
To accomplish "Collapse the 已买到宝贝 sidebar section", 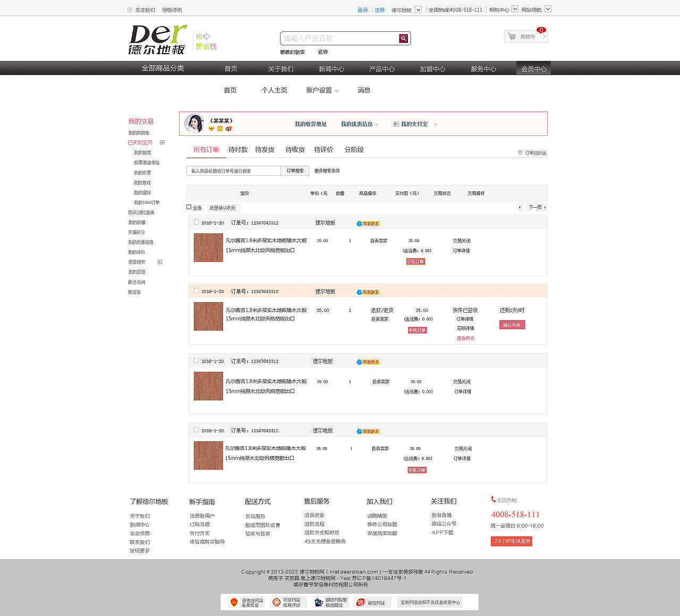I will pos(162,142).
